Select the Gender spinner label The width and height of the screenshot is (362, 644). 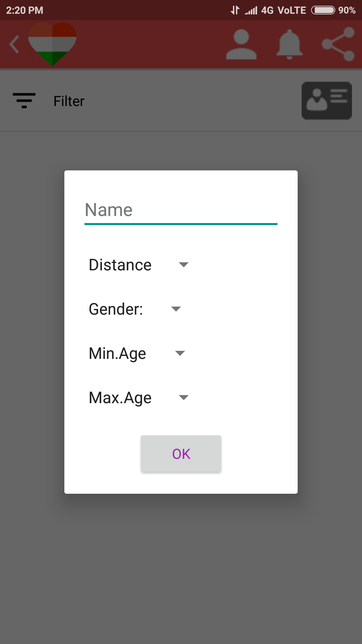[x=116, y=309]
